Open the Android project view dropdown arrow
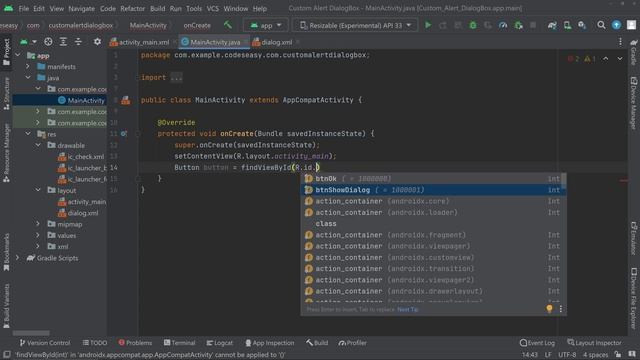Image resolution: width=640 pixels, height=360 pixels. (x=34, y=42)
